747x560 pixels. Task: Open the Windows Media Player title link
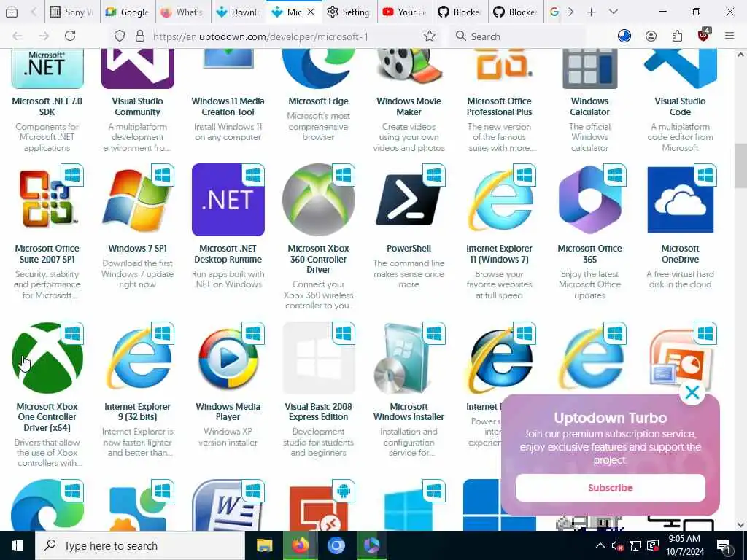(x=228, y=411)
